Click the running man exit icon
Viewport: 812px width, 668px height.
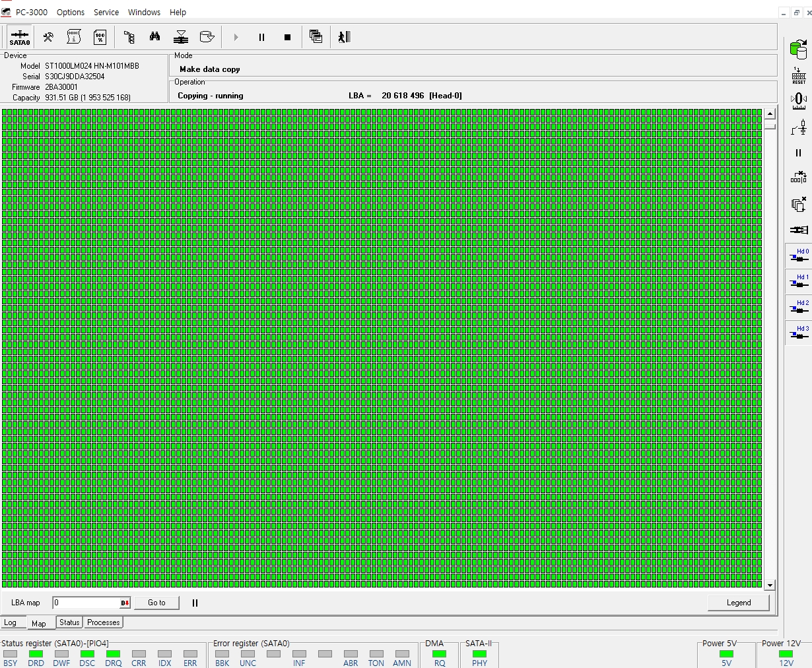[344, 37]
